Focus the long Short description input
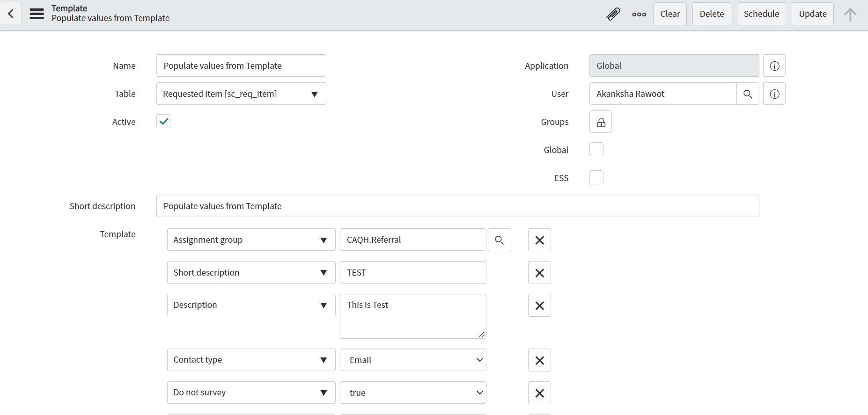This screenshot has height=415, width=868. (x=457, y=206)
